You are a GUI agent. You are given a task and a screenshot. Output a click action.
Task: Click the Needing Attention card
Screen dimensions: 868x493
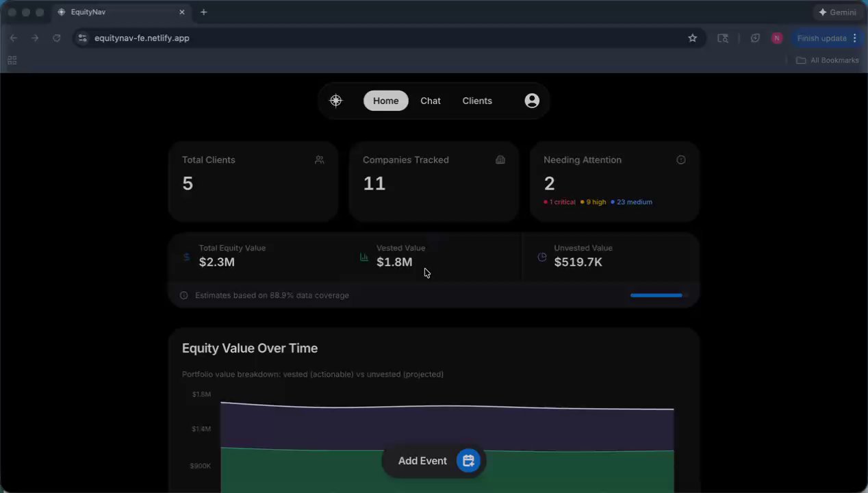[x=615, y=181]
